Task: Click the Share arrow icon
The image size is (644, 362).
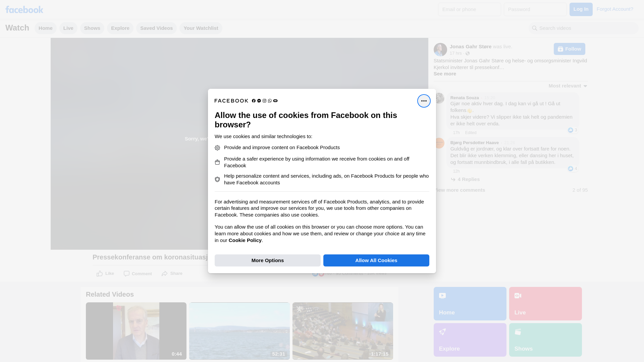Action: 164,274
